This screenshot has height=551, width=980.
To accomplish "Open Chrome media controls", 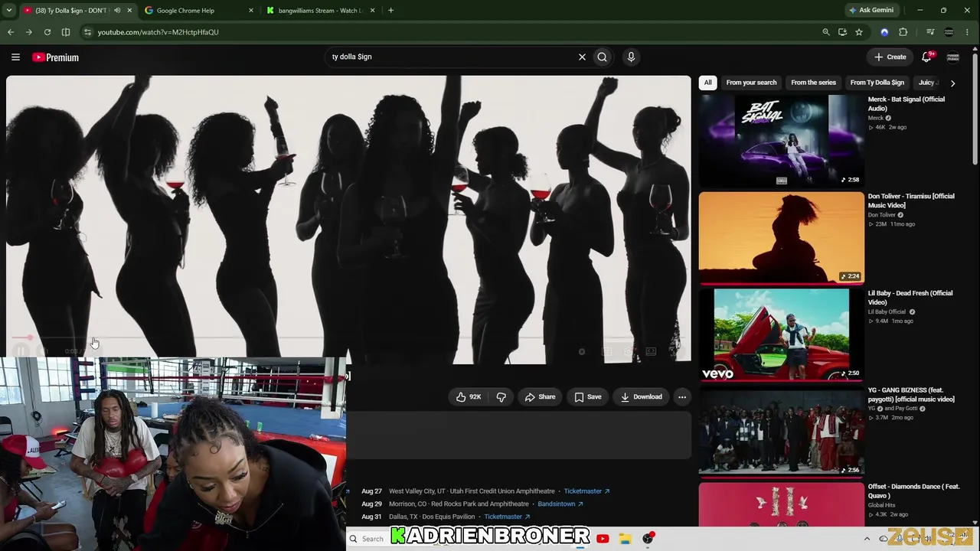I will 930,32.
